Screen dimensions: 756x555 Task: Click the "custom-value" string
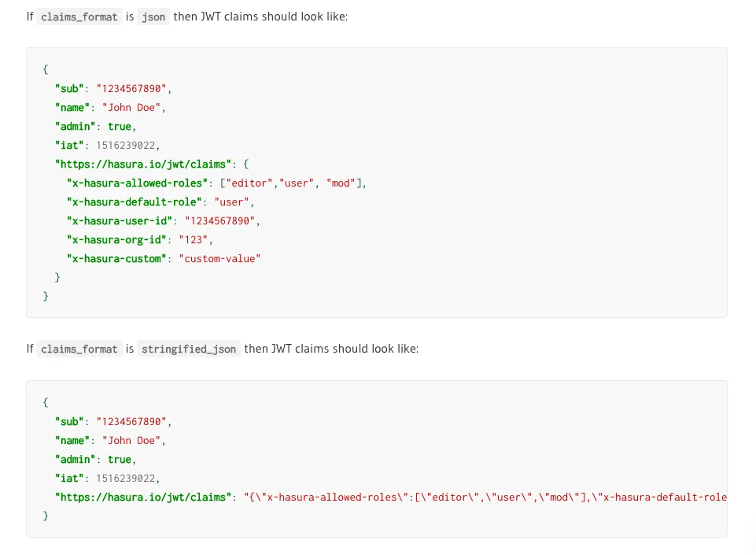pos(219,258)
